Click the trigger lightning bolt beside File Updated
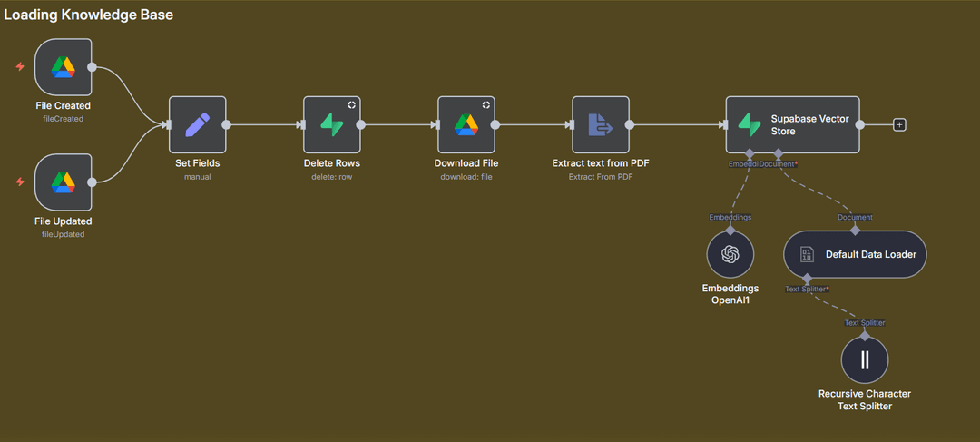Image resolution: width=980 pixels, height=442 pixels. 20,182
